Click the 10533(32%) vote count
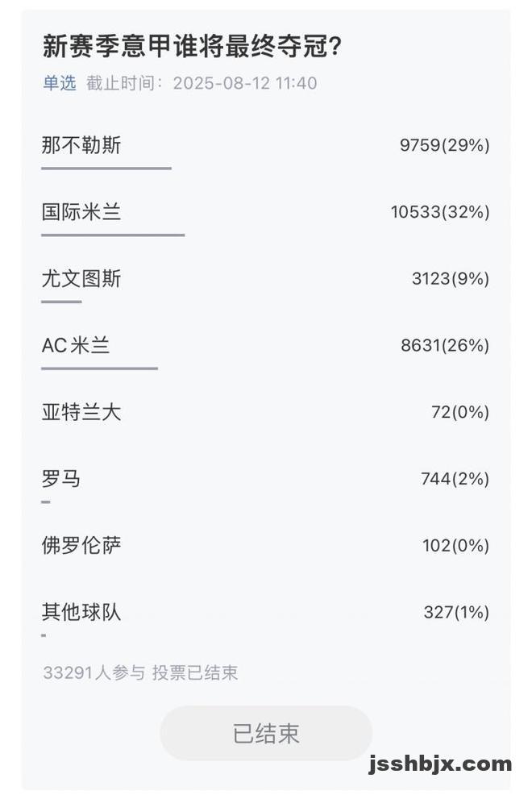The width and height of the screenshot is (532, 795). pyautogui.click(x=440, y=212)
